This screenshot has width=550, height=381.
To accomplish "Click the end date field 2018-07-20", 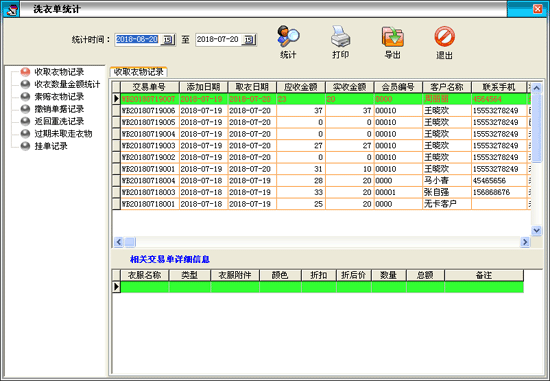I will point(218,39).
